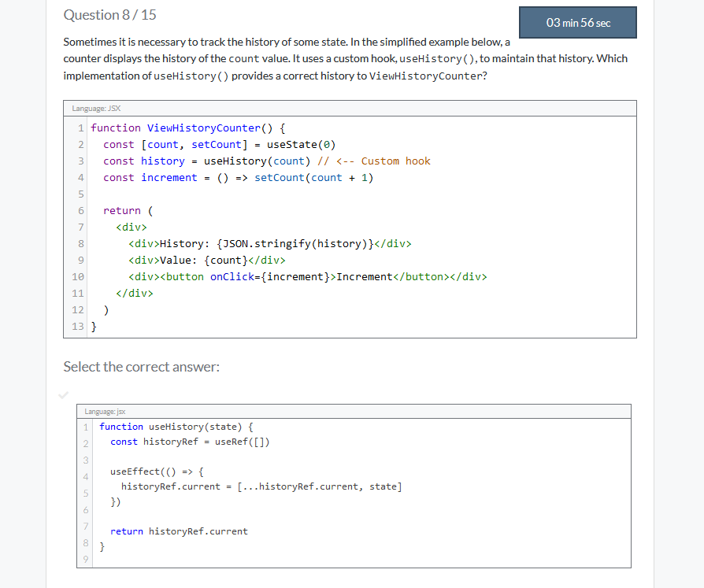
Task: Click the 'Question 8 / 15' heading
Action: point(110,15)
